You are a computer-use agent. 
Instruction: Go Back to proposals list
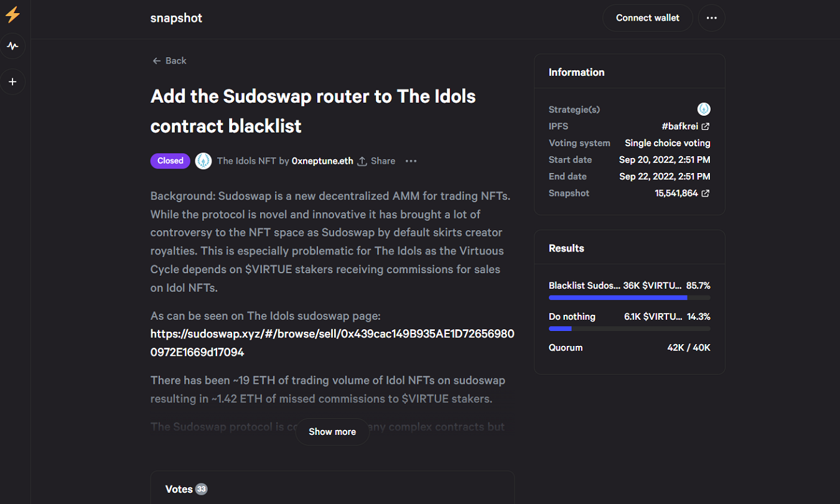point(169,61)
